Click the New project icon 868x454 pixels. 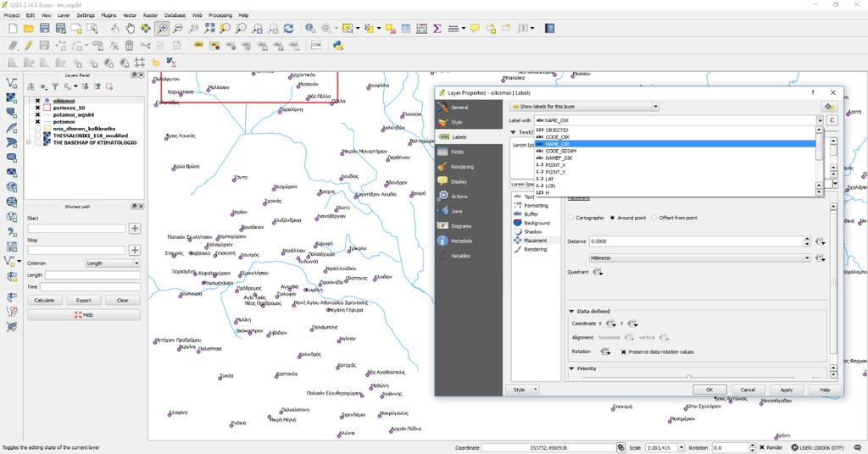(12, 28)
